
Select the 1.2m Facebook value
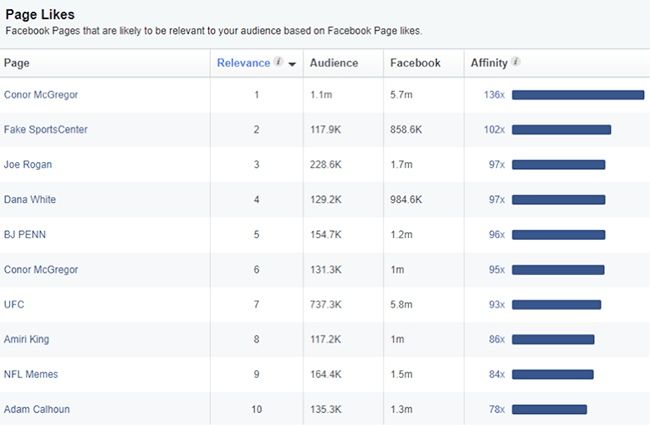(x=401, y=235)
